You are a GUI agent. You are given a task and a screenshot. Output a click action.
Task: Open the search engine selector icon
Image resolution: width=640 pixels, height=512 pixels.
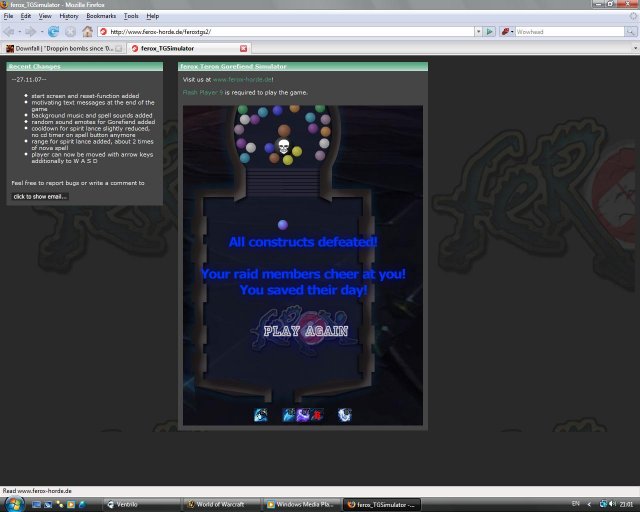pos(507,31)
